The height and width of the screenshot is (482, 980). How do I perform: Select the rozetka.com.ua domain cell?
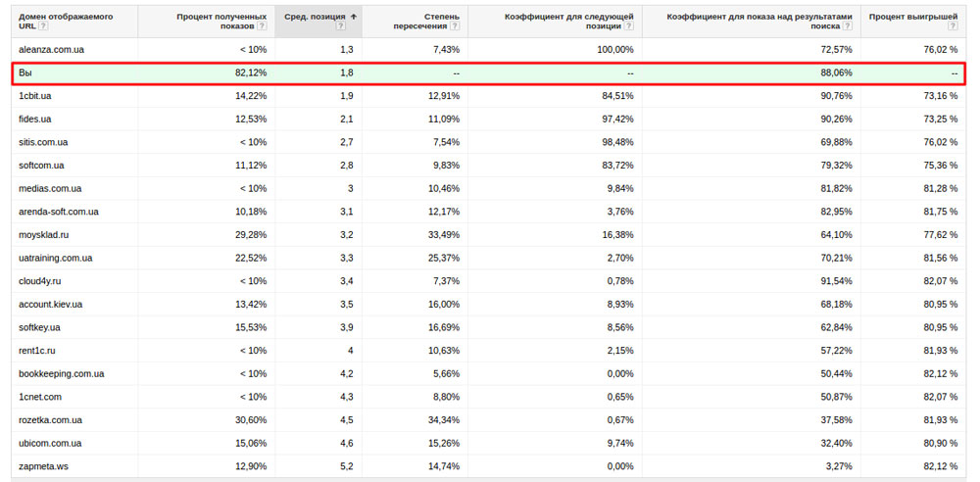51,420
